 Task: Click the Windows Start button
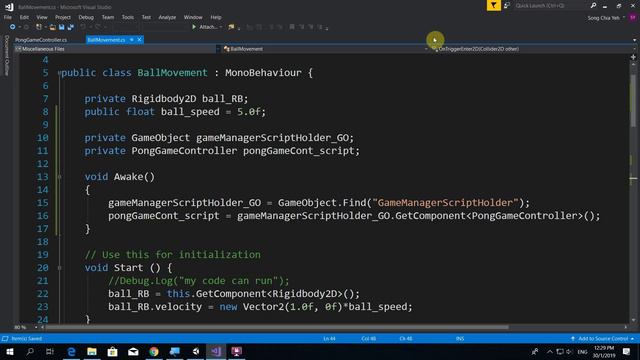(x=10, y=351)
